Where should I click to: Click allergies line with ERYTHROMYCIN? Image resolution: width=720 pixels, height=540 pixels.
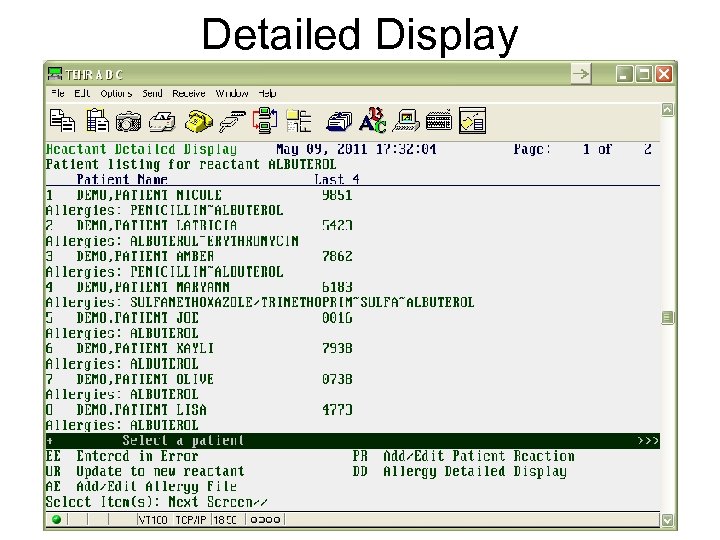(x=172, y=241)
